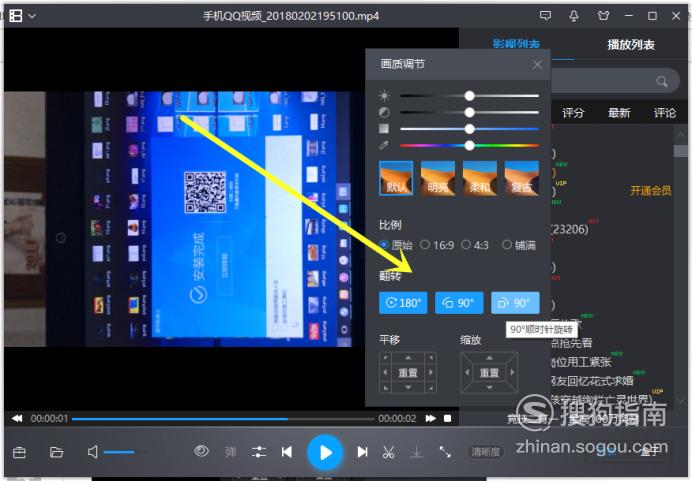This screenshot has width=692, height=481.
Task: Adjust the hue rainbow slider handle
Action: click(470, 145)
